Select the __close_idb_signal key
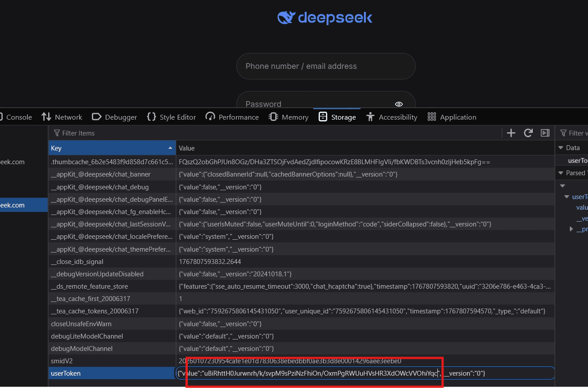This screenshot has width=588, height=388. click(x=112, y=262)
